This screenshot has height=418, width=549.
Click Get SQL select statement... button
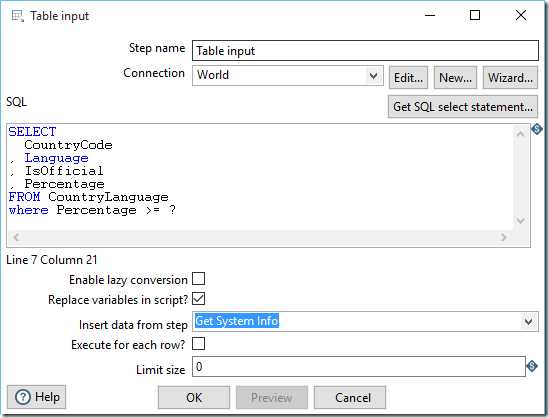[x=463, y=106]
